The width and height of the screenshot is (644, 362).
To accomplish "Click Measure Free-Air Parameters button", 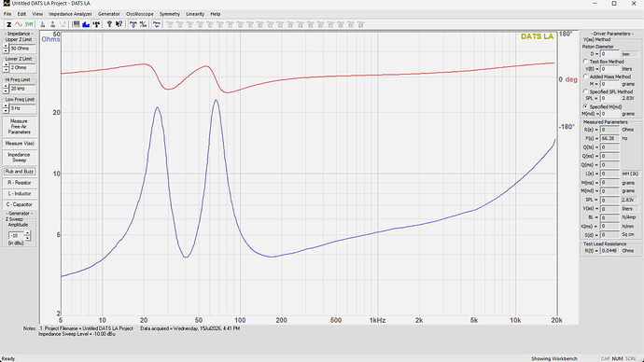I will 20,127.
